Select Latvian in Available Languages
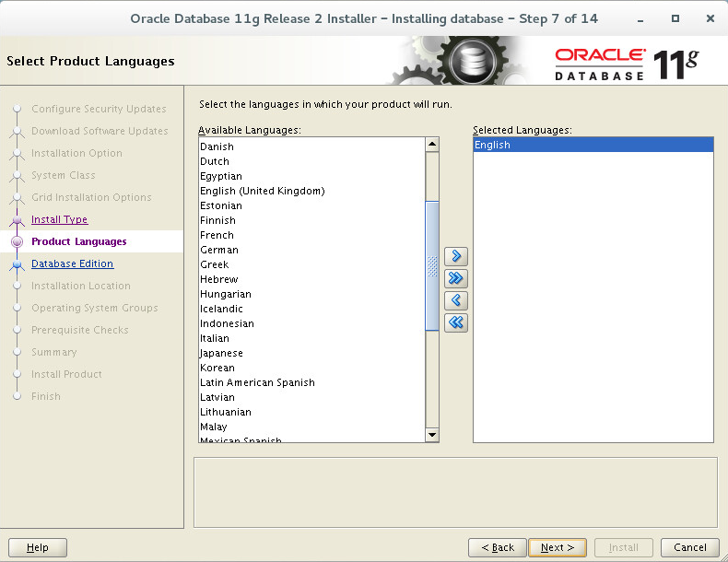The width and height of the screenshot is (728, 562). point(311,397)
